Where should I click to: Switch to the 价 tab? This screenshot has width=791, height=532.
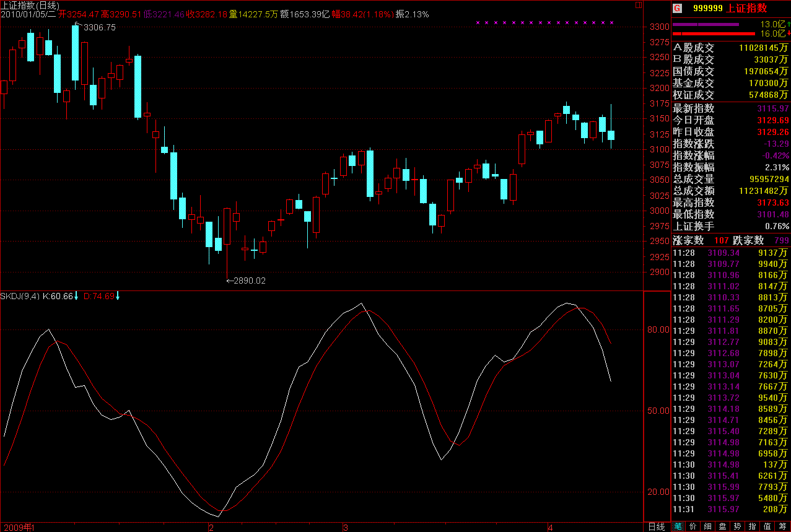693,526
